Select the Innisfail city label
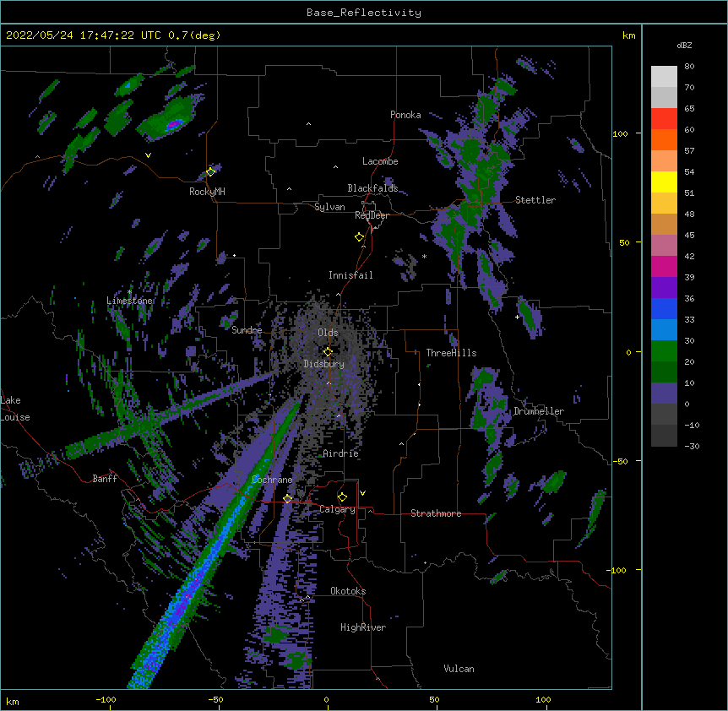This screenshot has height=711, width=728. [350, 275]
